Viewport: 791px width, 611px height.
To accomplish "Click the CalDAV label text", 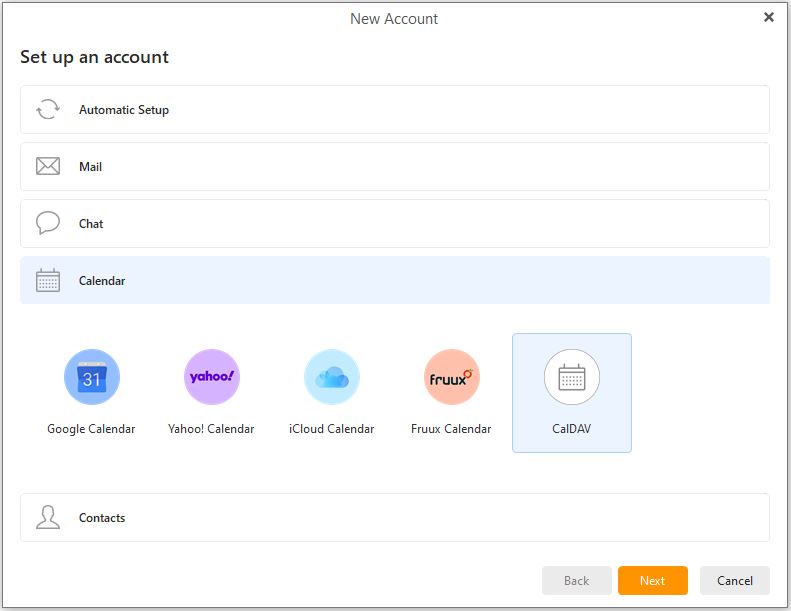I will (x=572, y=429).
